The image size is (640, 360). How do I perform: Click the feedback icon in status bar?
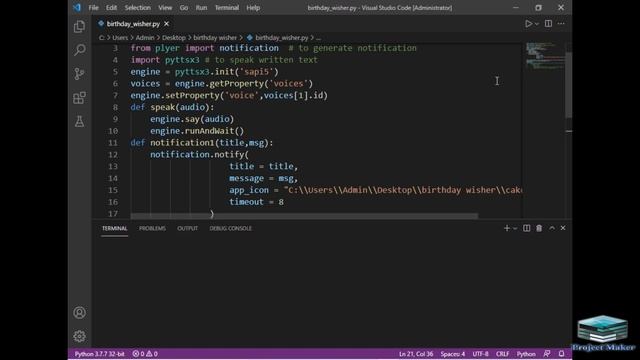point(547,353)
